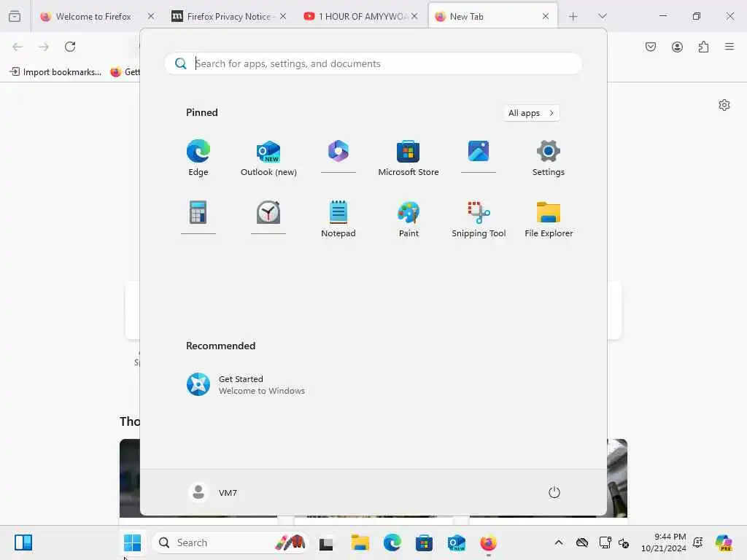Show hidden system tray icons
Image resolution: width=747 pixels, height=560 pixels.
click(559, 542)
